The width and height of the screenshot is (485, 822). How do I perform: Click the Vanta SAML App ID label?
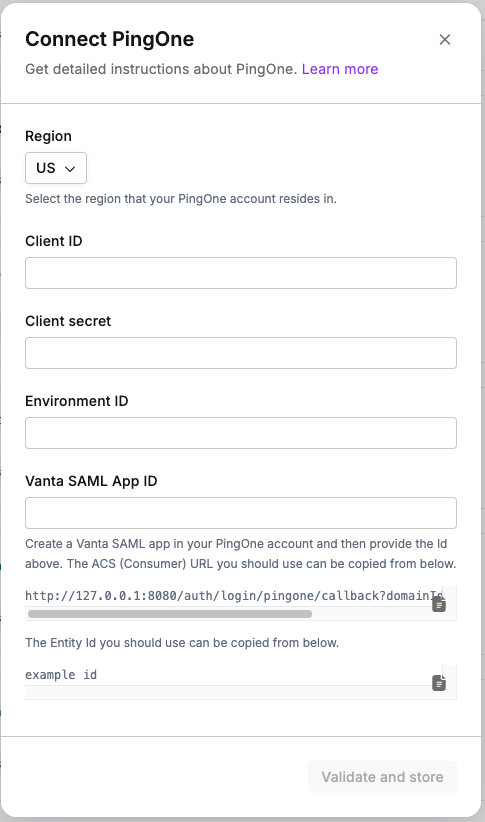91,481
